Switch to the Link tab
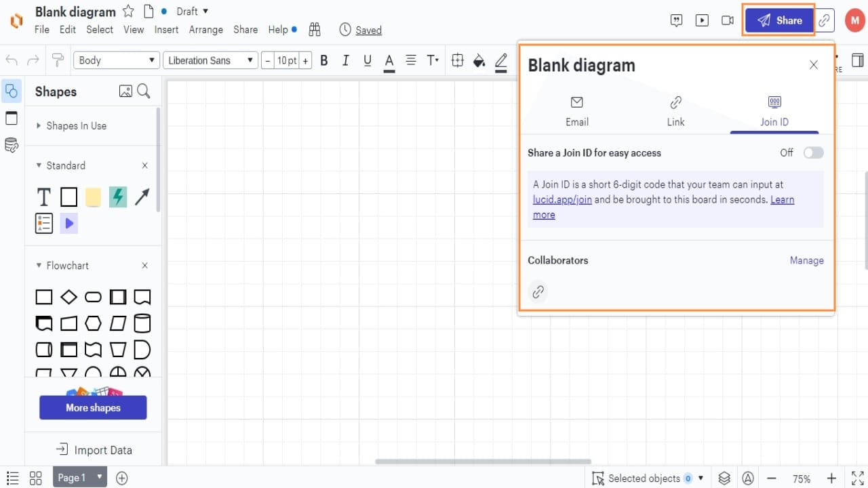This screenshot has width=868, height=488. coord(675,111)
